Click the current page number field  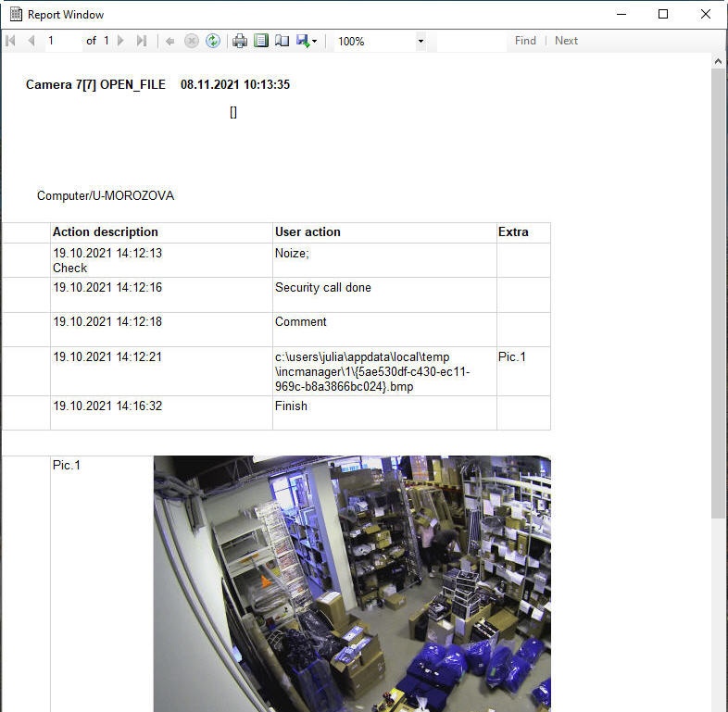(x=61, y=41)
